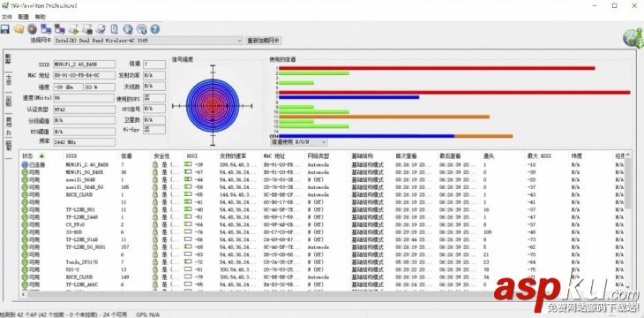Select the second vertical side tab
The width and height of the screenshot is (644, 318).
tap(8, 79)
